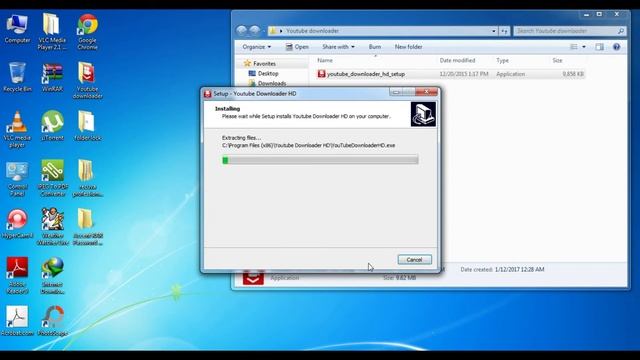Select Desktop in the navigation pane
This screenshot has width=640, height=360.
pos(268,73)
